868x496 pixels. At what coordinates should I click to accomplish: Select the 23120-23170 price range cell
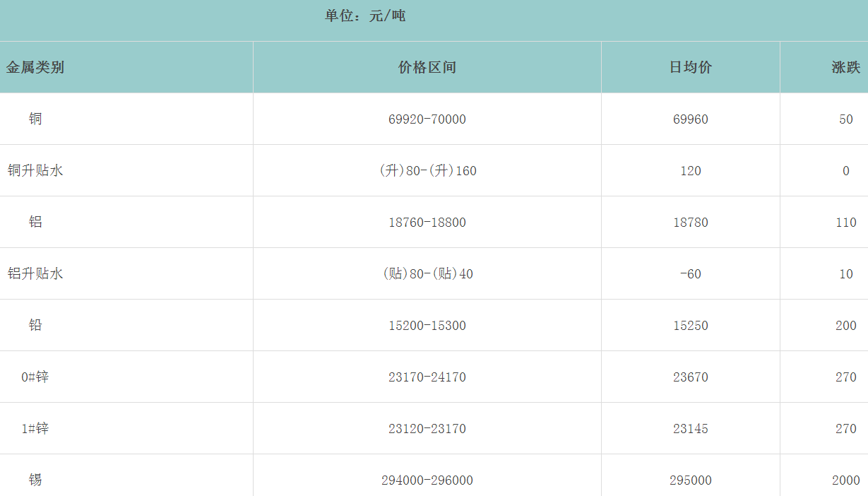click(x=427, y=429)
